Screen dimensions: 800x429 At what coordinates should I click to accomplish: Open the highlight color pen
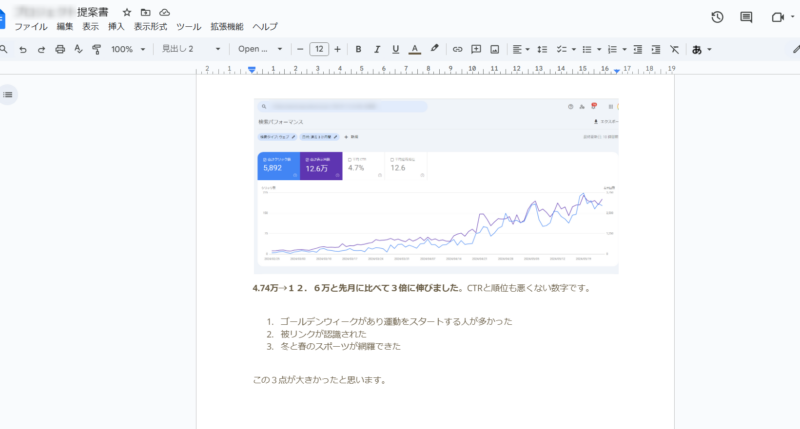point(434,49)
